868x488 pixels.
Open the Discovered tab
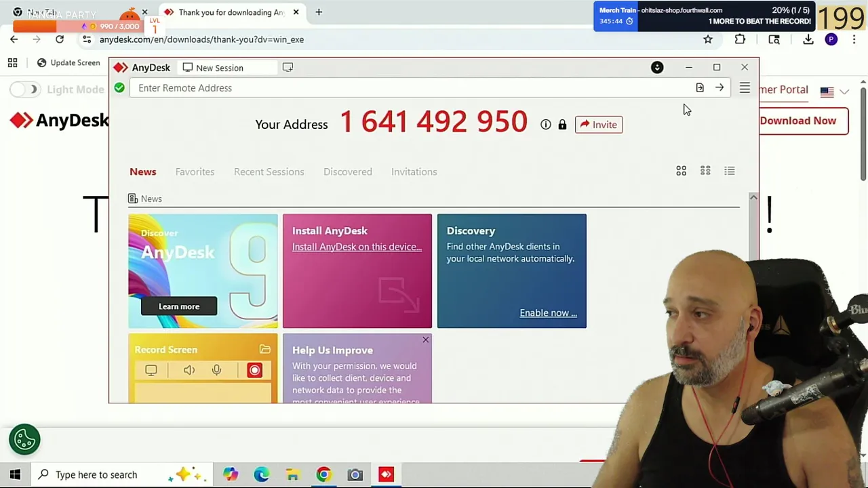(348, 171)
